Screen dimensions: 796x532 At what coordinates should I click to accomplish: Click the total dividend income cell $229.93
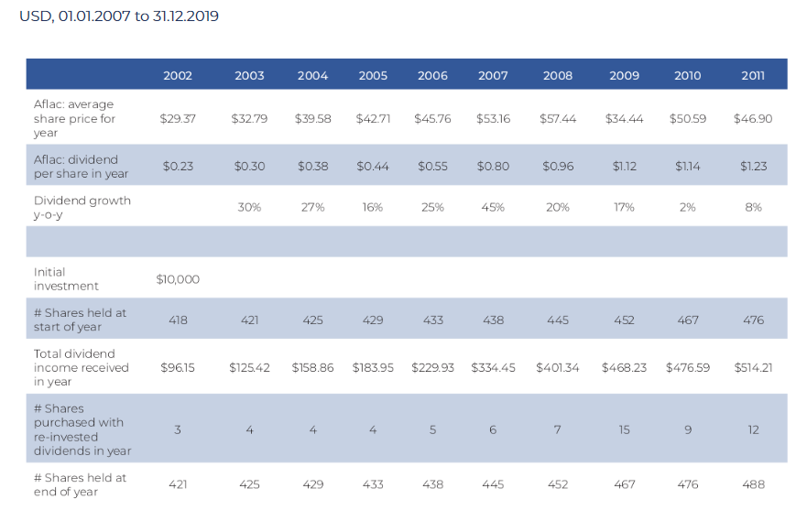(x=432, y=367)
